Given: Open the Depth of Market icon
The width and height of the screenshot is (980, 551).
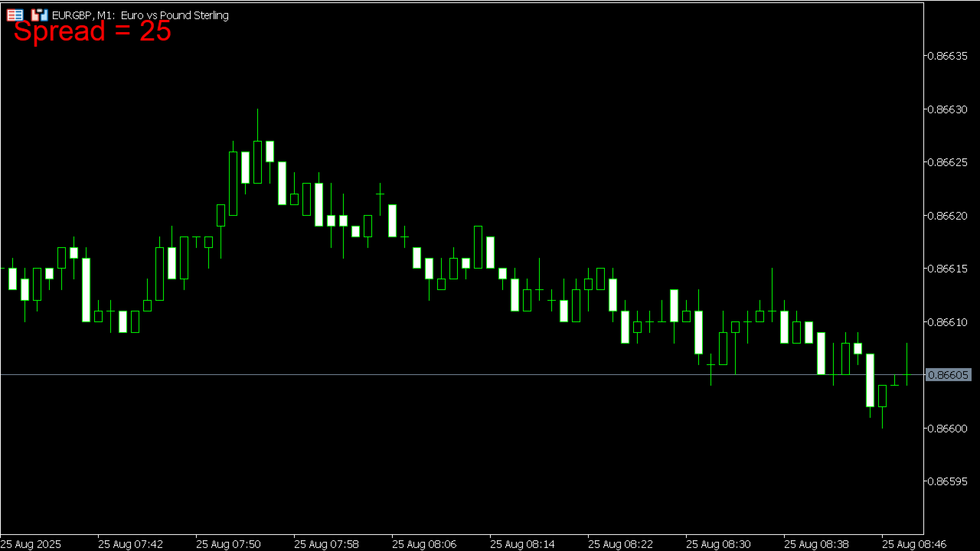Looking at the screenshot, I should click(15, 15).
